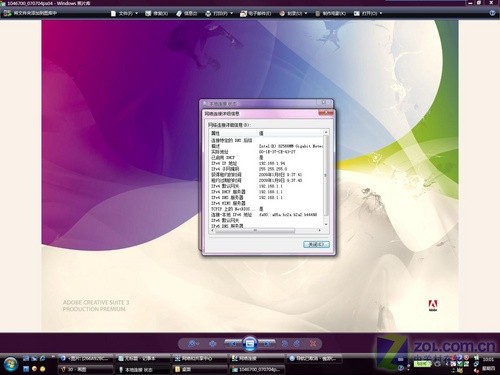Viewport: 500px width, 375px height.
Task: Delete the photo with red X
Action: coord(313,343)
